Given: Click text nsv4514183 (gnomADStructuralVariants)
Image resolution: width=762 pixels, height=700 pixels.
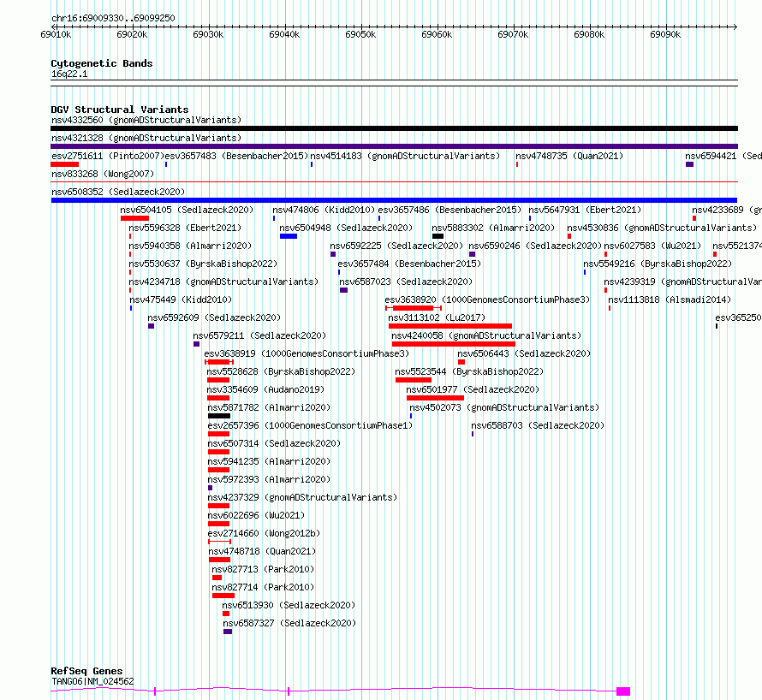Looking at the screenshot, I should coord(405,156).
